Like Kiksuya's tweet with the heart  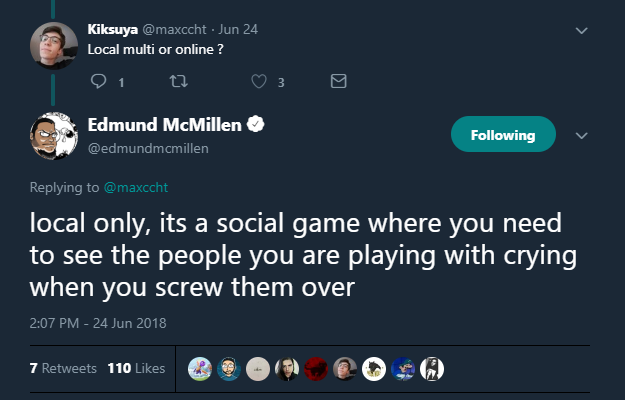[260, 82]
